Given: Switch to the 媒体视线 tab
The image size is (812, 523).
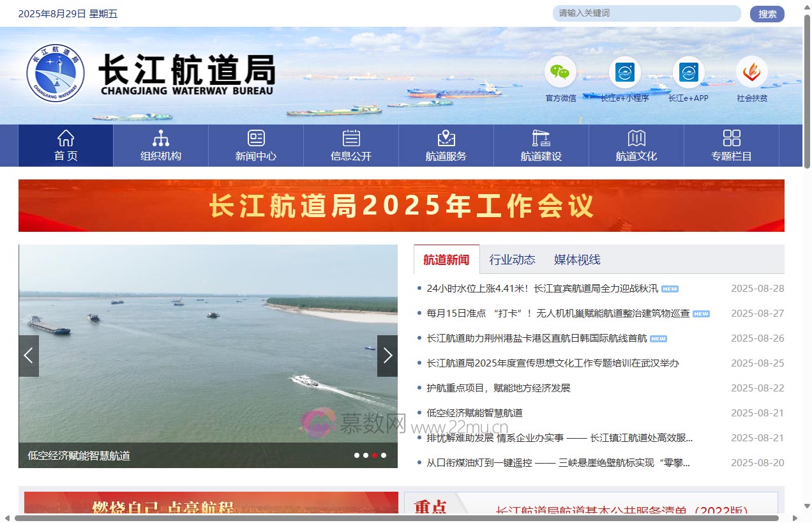Looking at the screenshot, I should point(577,259).
